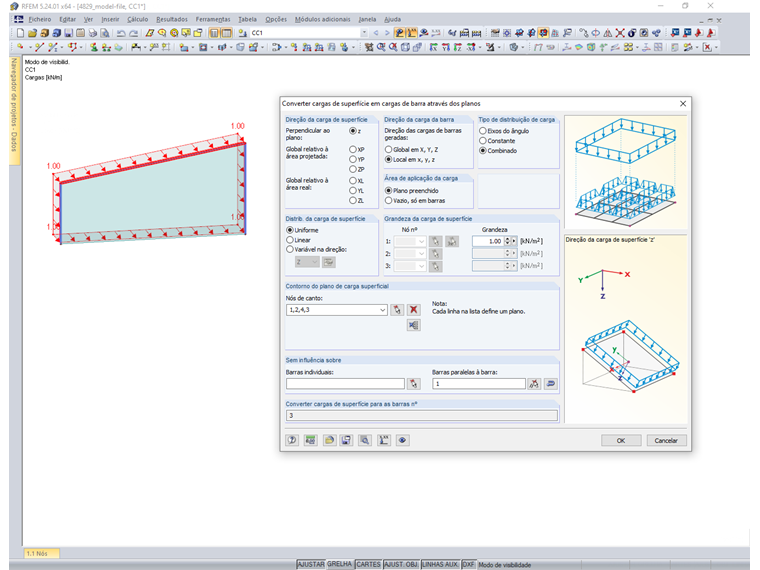Click the Barras paralelas à barra field
Screen dimensions: 760x570
point(479,384)
